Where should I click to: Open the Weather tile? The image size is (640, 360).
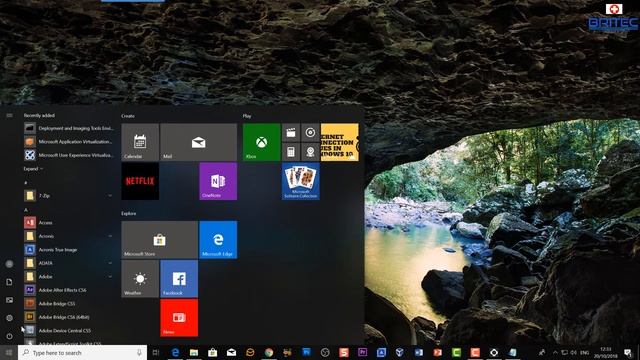point(140,279)
